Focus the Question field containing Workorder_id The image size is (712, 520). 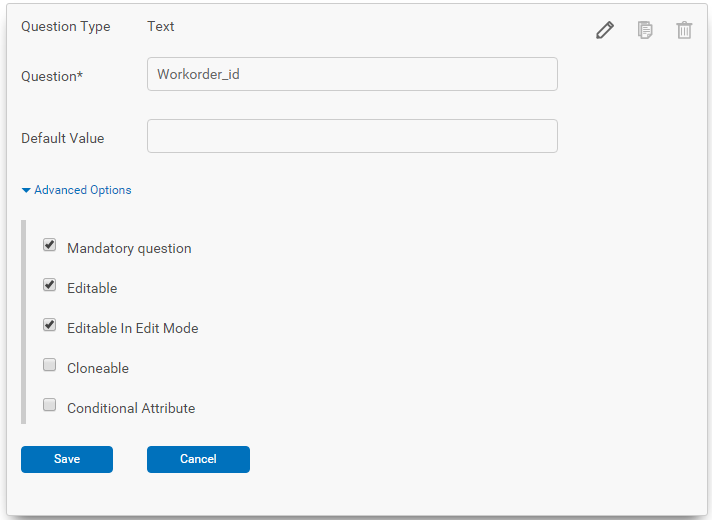(x=352, y=74)
